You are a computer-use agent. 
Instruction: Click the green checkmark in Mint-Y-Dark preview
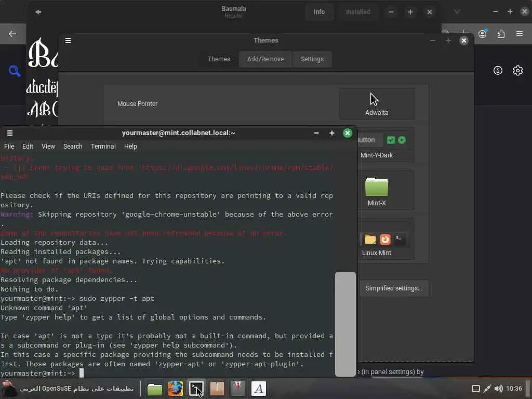click(391, 140)
